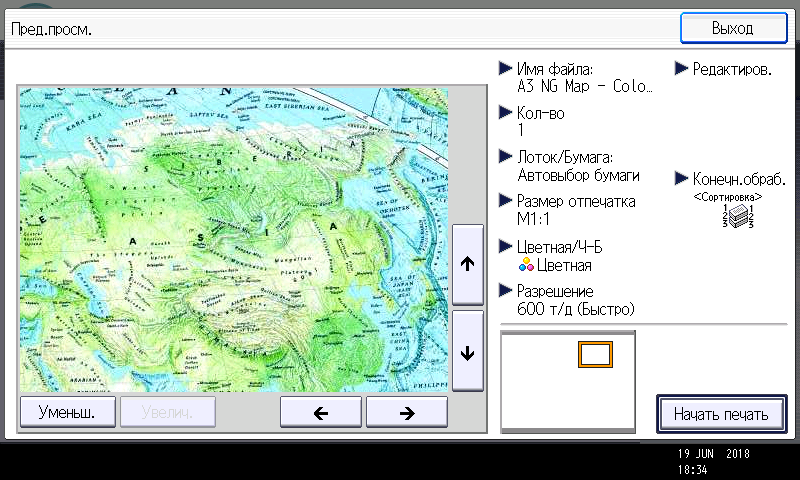Image resolution: width=800 pixels, height=480 pixels.
Task: Click the Автовыбор бумаги value
Action: pos(579,175)
